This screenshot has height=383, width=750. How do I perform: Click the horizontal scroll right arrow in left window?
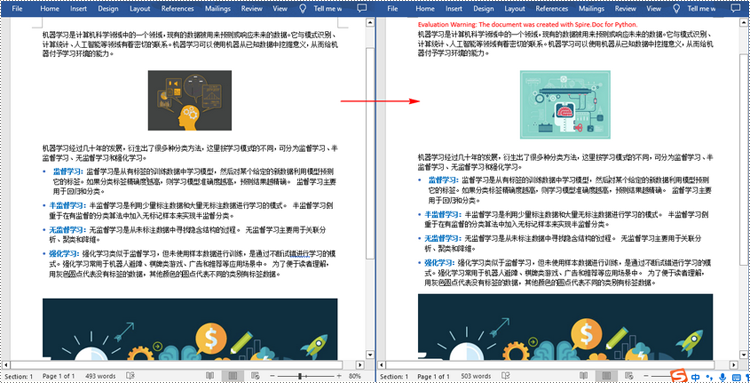point(361,365)
